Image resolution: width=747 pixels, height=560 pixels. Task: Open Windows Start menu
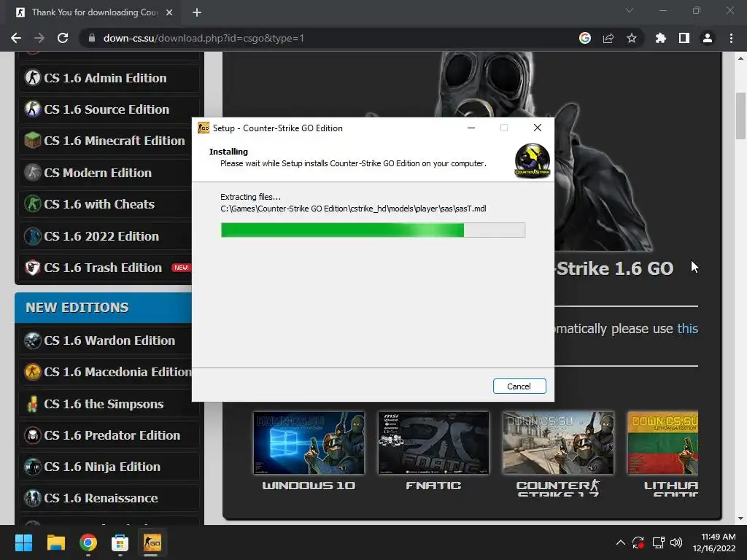(23, 542)
